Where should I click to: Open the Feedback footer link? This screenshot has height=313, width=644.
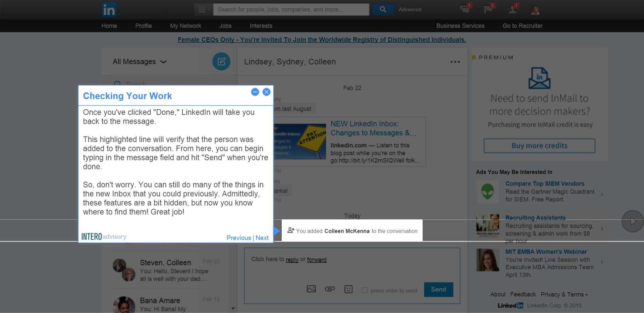pyautogui.click(x=523, y=294)
